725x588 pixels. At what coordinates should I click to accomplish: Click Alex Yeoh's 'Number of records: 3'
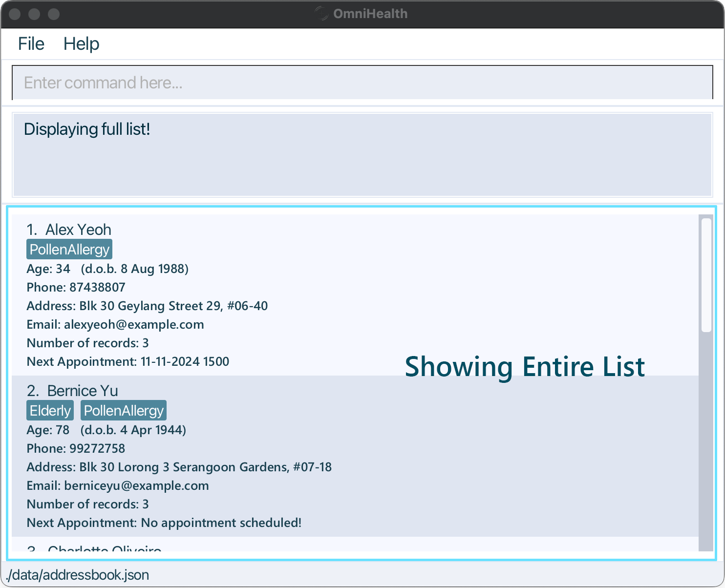(87, 343)
